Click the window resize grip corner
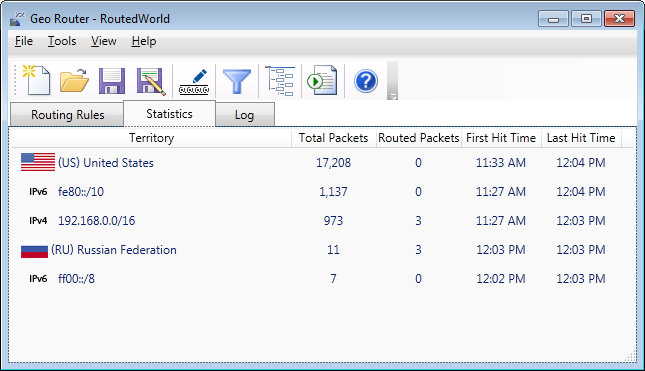The height and width of the screenshot is (371, 645). point(630,356)
